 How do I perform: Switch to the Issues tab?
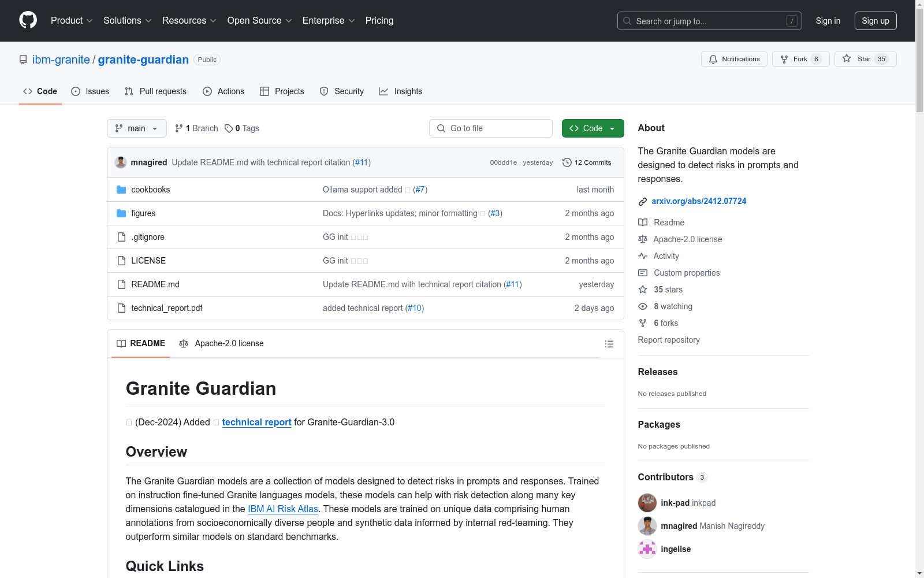90,91
